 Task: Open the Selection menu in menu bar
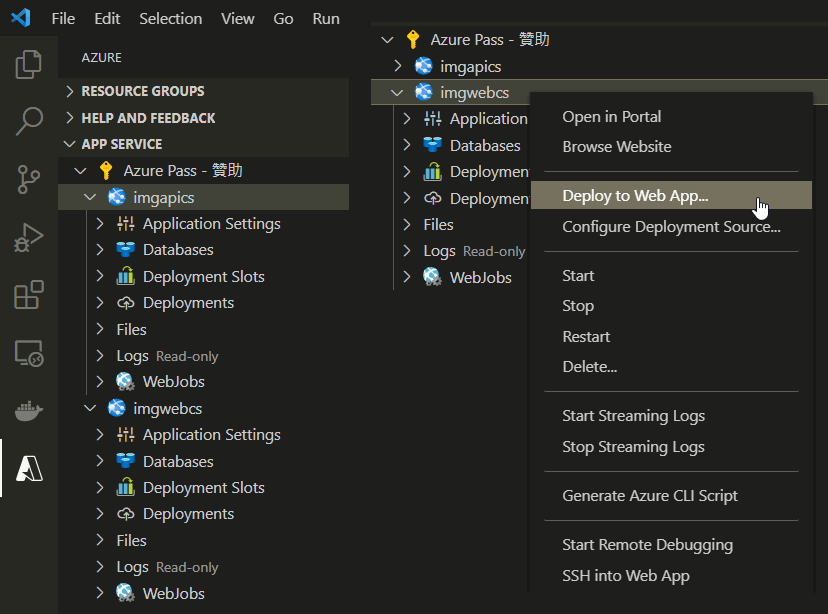coord(170,19)
